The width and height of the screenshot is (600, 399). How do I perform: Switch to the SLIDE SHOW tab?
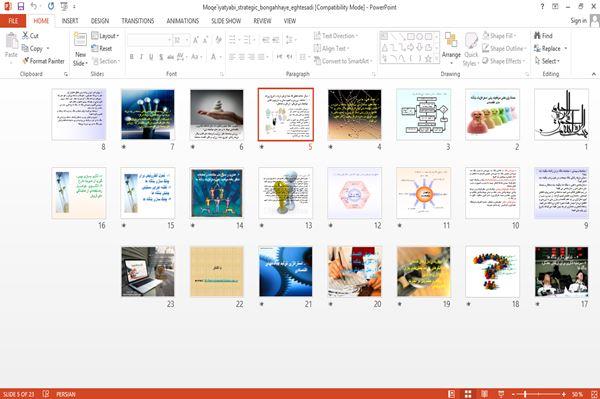(226, 21)
